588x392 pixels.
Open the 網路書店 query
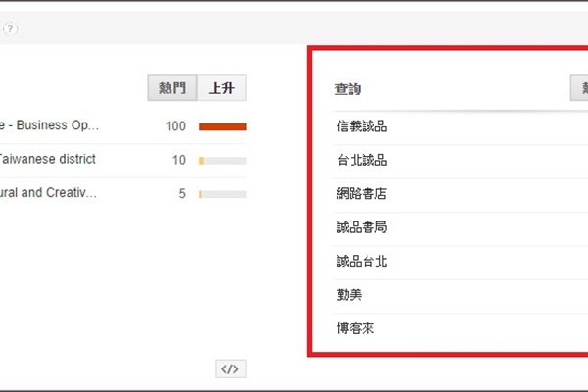362,194
